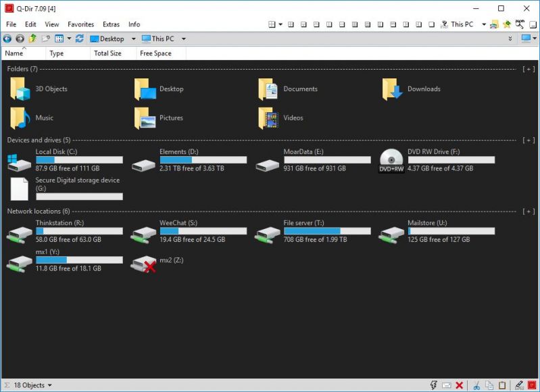Screen dimensions: 540x392
Task: Click the scissors cut icon
Action: (476, 385)
